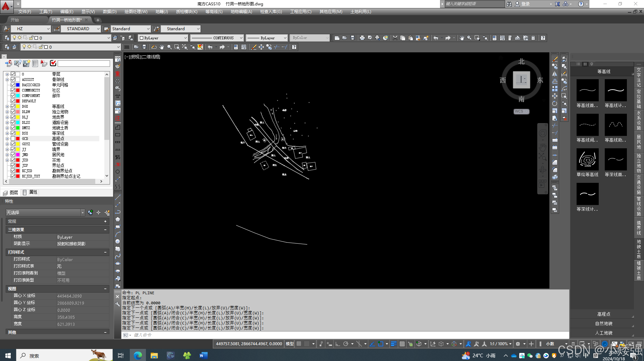The image size is (644, 361).
Task: Click the blue color swatch of BASICGRID layer
Action: click(18, 85)
